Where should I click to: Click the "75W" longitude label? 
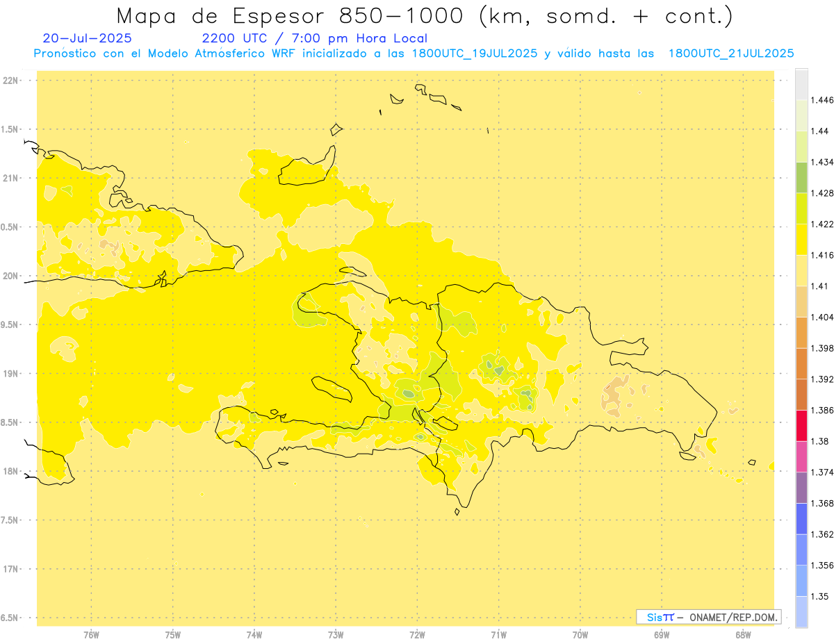[x=173, y=634]
